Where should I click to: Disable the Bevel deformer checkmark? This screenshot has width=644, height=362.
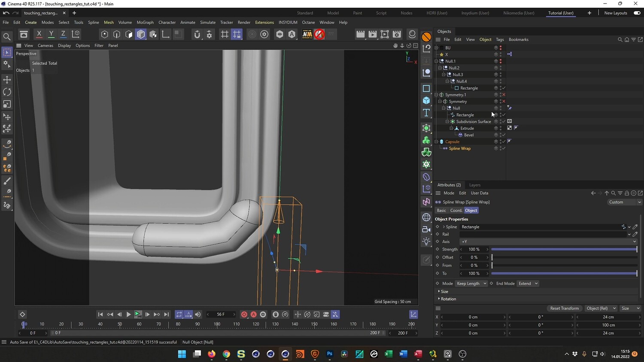coord(504,135)
